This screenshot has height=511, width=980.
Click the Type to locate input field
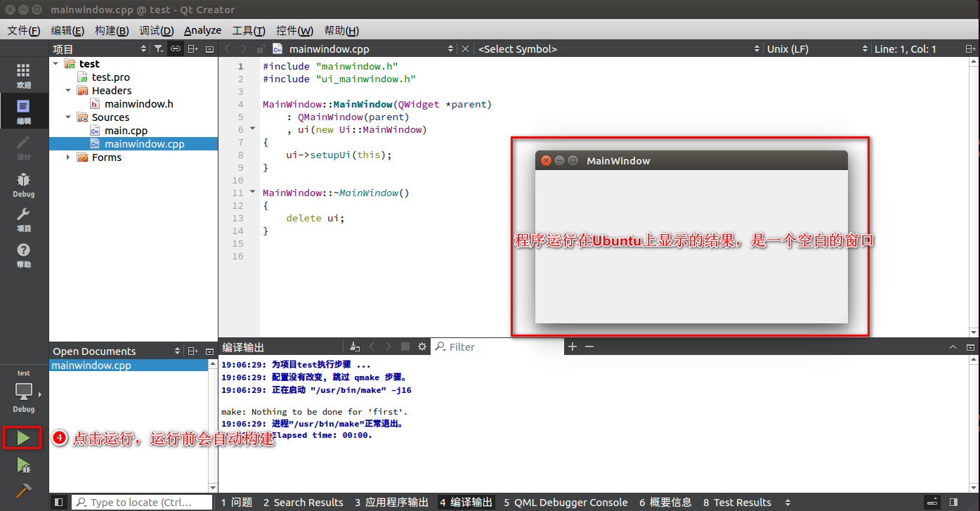tap(141, 502)
